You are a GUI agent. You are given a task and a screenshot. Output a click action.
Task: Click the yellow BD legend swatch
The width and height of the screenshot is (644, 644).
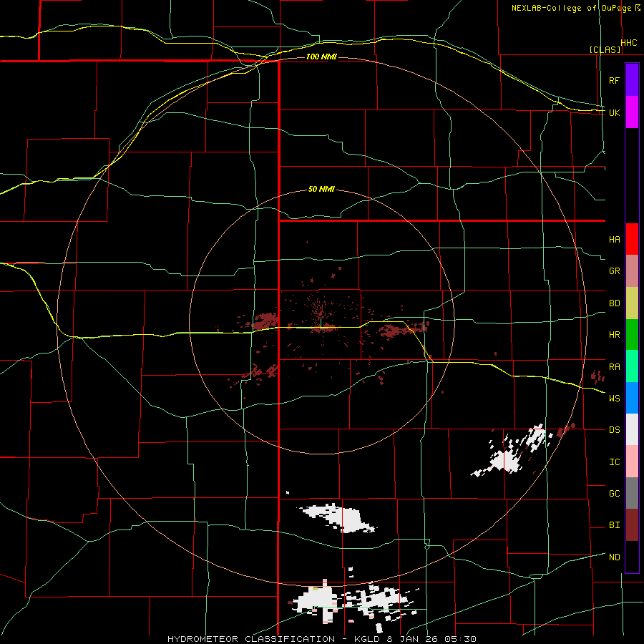632,303
